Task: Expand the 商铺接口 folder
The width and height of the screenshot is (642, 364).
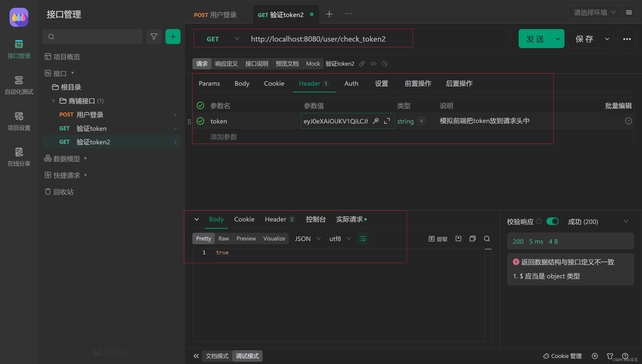Action: point(53,101)
